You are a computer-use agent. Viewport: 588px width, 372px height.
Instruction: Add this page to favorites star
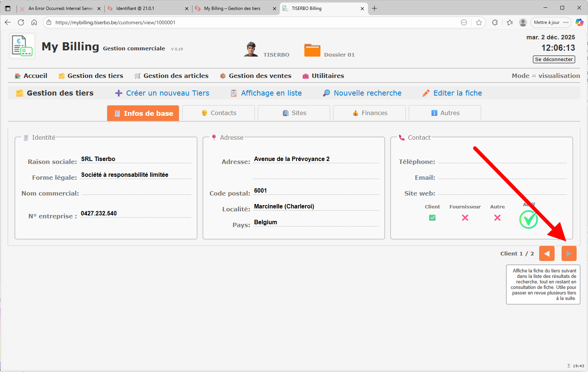coord(479,22)
